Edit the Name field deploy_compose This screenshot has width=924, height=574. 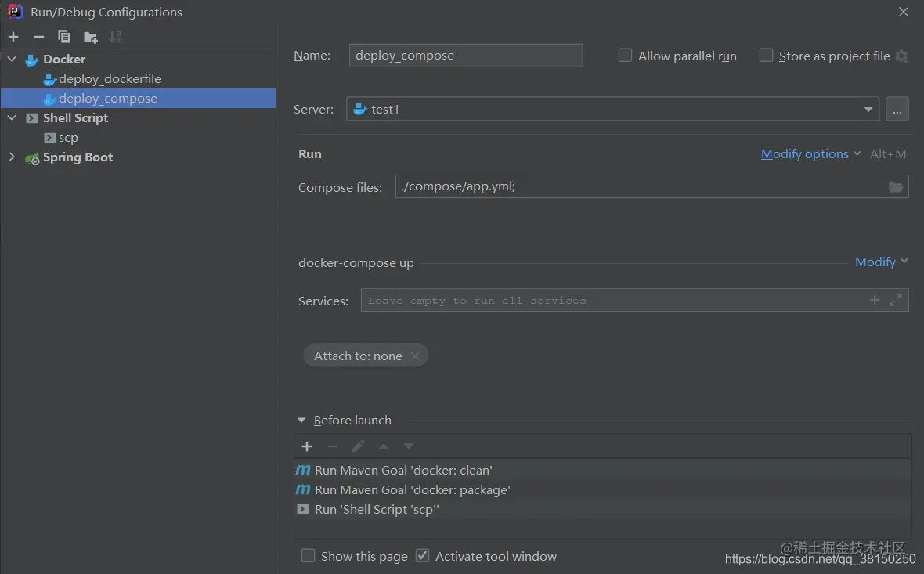point(466,56)
